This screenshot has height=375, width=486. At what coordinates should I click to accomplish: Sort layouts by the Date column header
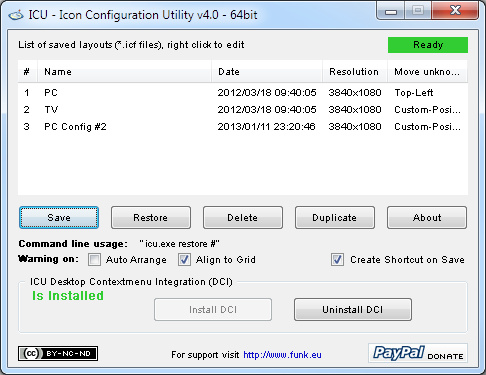pyautogui.click(x=267, y=72)
